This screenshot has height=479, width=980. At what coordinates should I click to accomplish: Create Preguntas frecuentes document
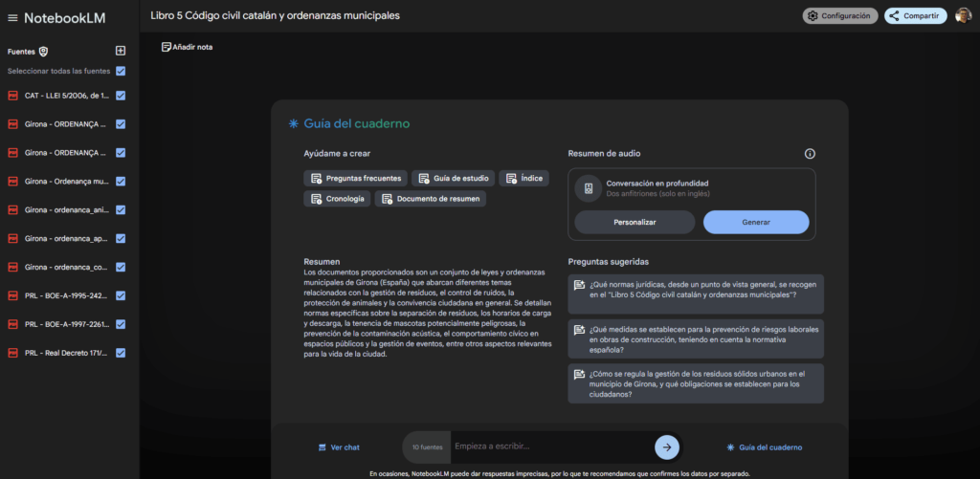356,179
